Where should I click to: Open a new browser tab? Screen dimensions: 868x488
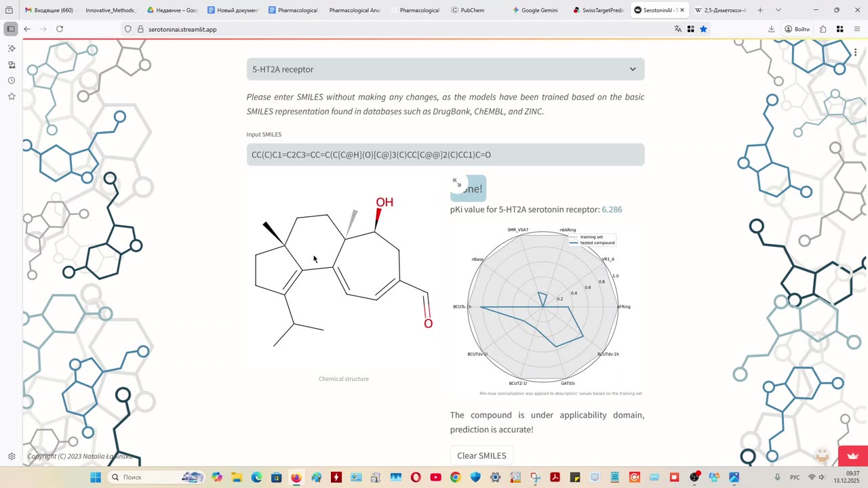tap(760, 10)
